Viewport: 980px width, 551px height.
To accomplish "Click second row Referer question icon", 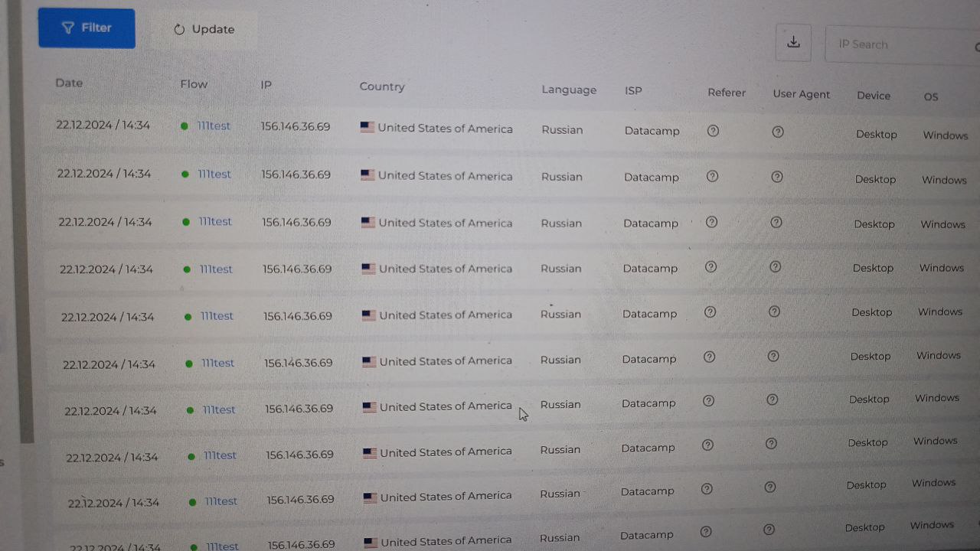I will click(x=712, y=177).
